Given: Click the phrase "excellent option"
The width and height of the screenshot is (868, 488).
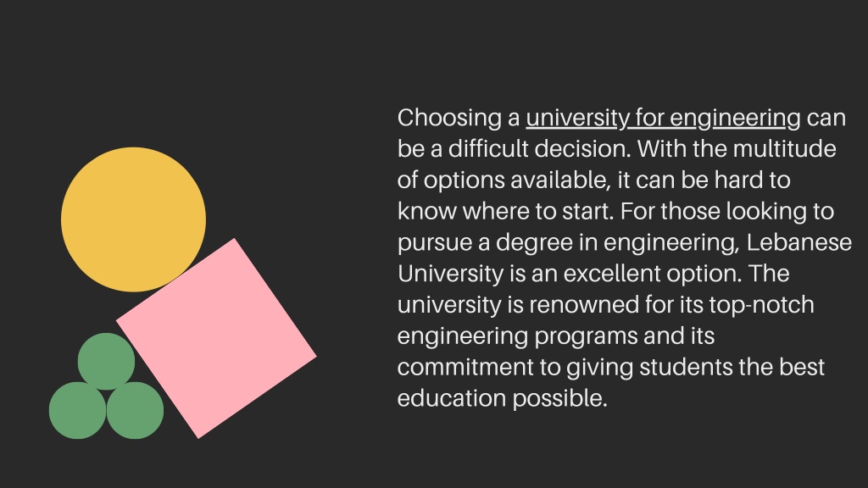Looking at the screenshot, I should click(x=652, y=274).
